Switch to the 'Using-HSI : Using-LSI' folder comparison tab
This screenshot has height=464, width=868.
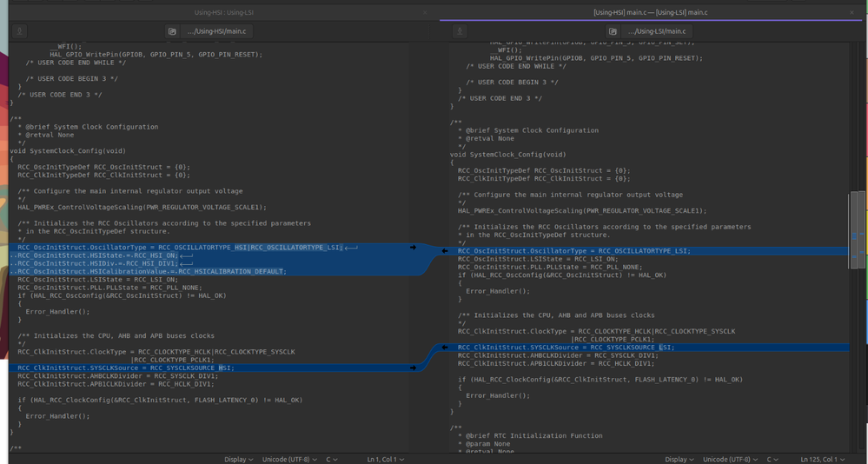tap(223, 12)
